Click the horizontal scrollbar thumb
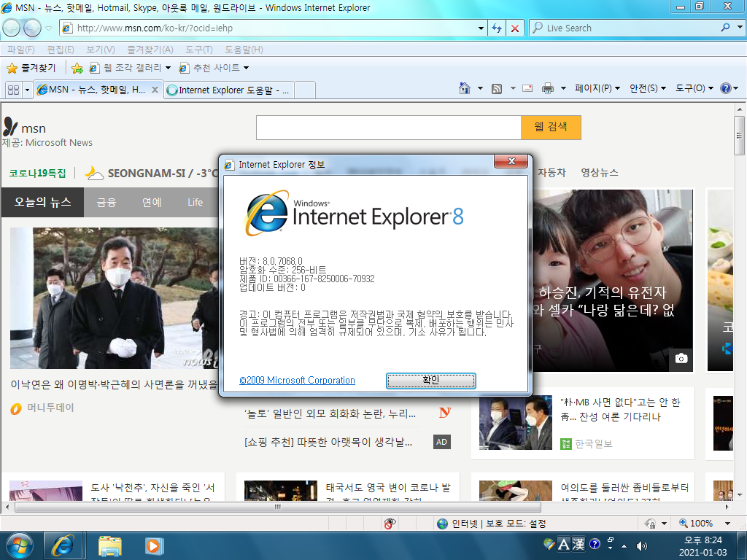The height and width of the screenshot is (560, 747). coord(278,507)
